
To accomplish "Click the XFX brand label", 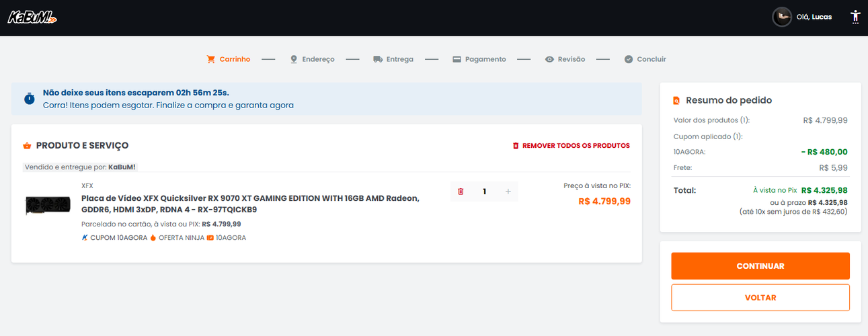I will click(x=87, y=185).
